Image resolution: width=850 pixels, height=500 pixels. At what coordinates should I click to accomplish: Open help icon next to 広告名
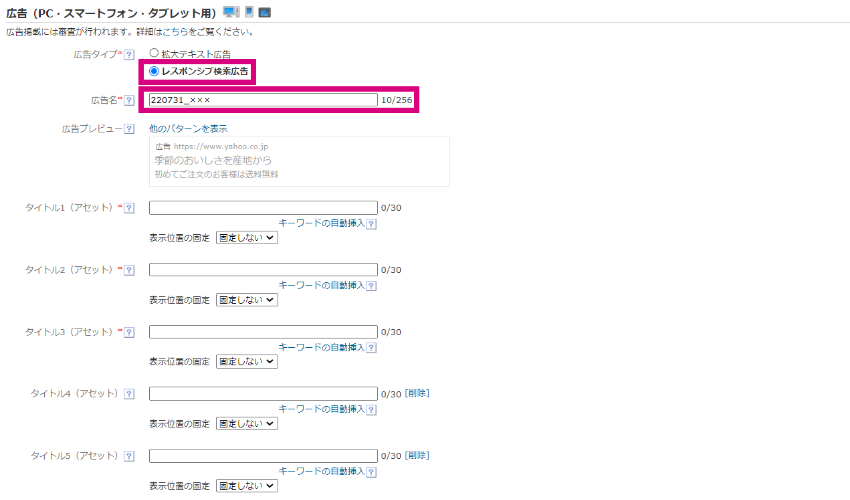(x=129, y=100)
